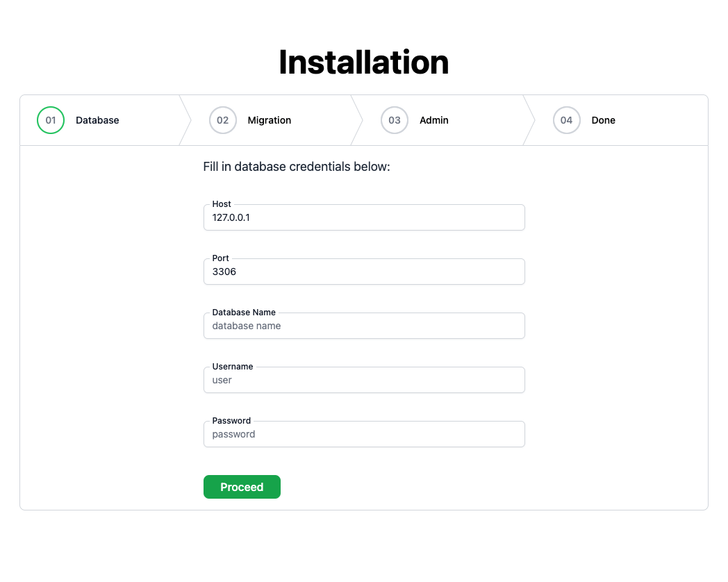Click the step 02 circle icon
Viewport: 728px width, 582px height.
pyautogui.click(x=222, y=119)
